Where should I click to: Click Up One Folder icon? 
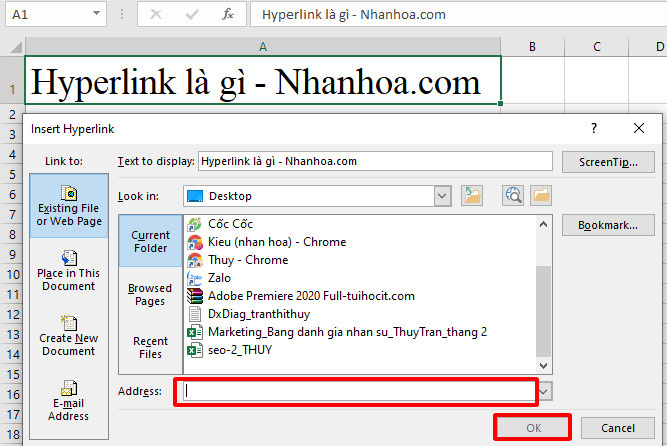[x=472, y=196]
